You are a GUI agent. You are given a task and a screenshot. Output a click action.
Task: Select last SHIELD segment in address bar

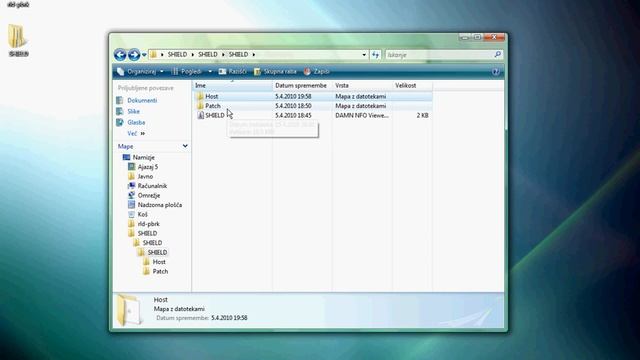[238, 54]
